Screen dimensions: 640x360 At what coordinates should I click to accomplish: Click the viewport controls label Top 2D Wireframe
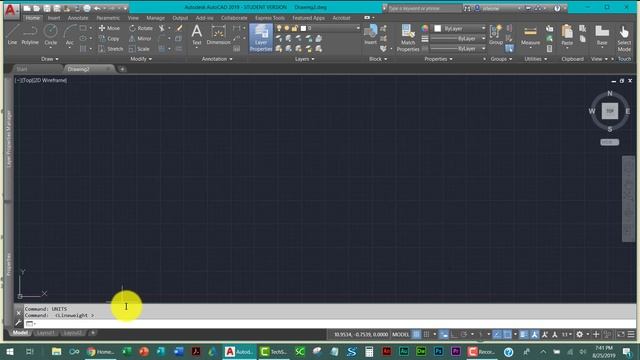click(x=41, y=80)
